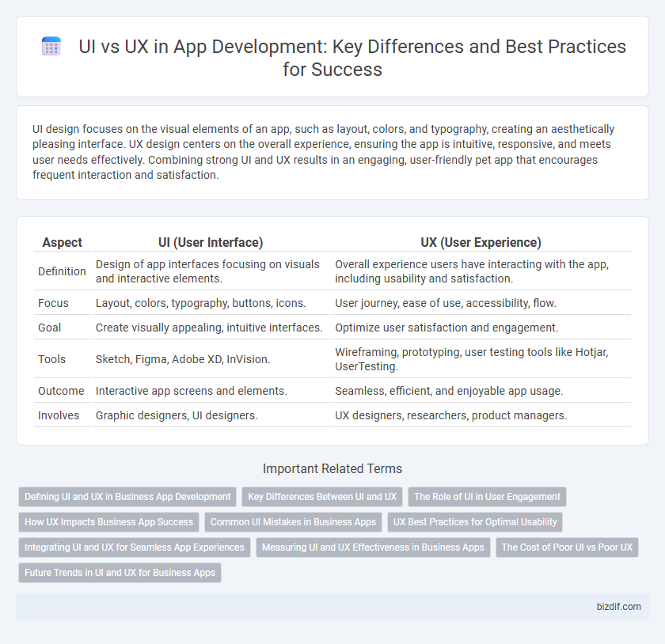Click the 'Involves' row label

[x=59, y=415]
